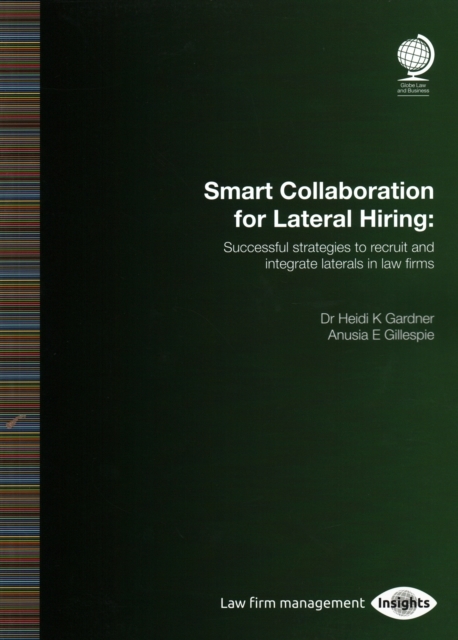Click the word 'laterals' in the subtitle
This screenshot has height=640, width=458.
pyautogui.click(x=342, y=264)
